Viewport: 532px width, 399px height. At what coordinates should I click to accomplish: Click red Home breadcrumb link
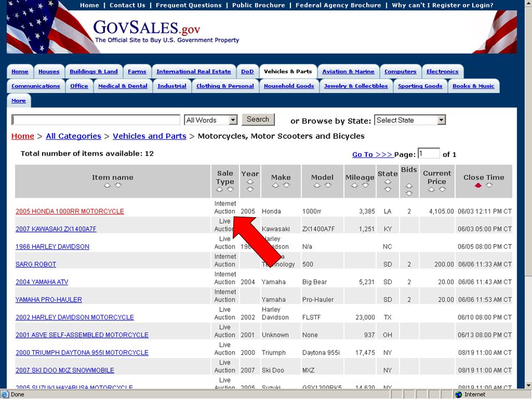point(23,136)
